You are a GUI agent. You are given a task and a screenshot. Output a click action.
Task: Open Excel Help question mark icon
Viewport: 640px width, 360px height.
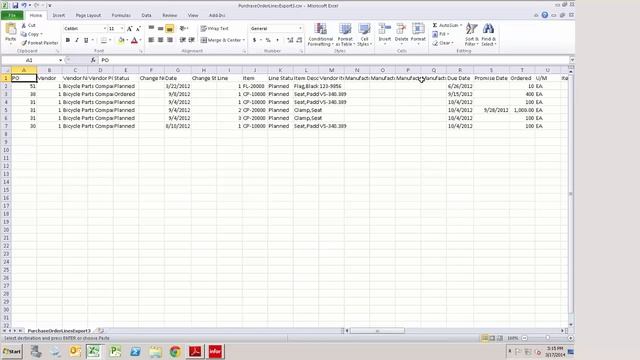[544, 15]
